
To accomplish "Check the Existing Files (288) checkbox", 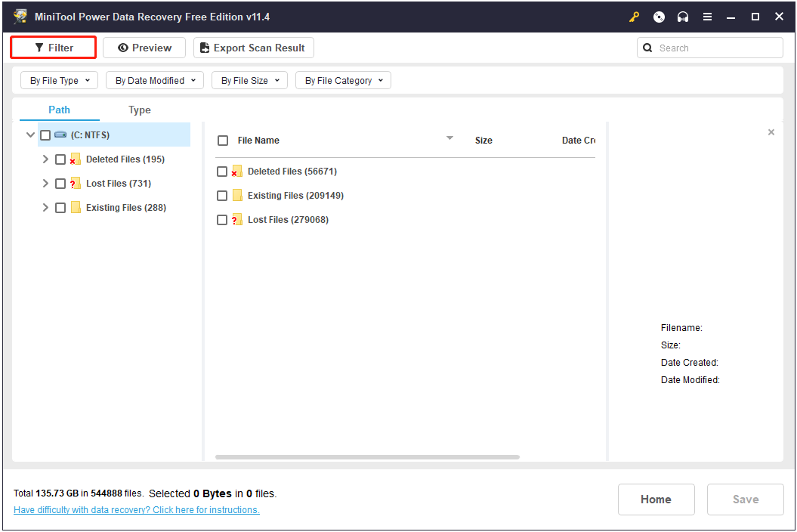I will 60,208.
